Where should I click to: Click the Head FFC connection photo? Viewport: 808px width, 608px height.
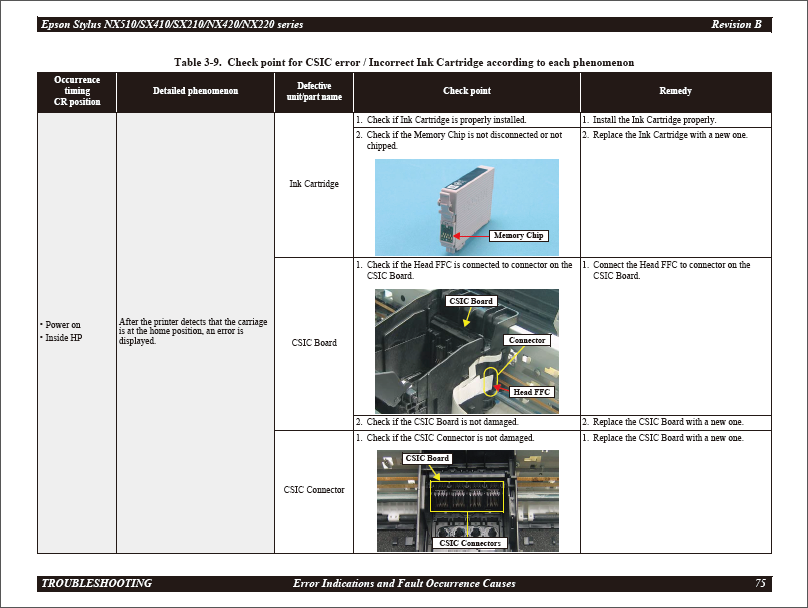click(466, 351)
